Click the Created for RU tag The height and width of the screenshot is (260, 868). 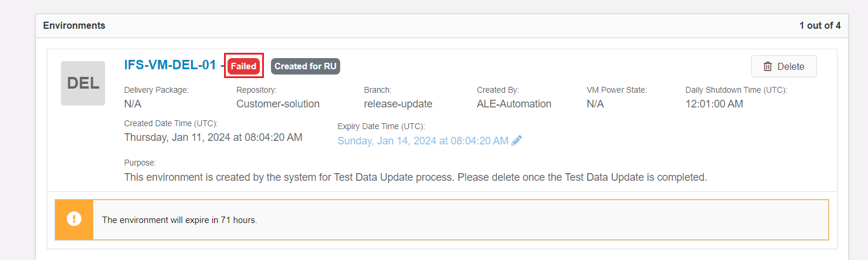coord(306,66)
